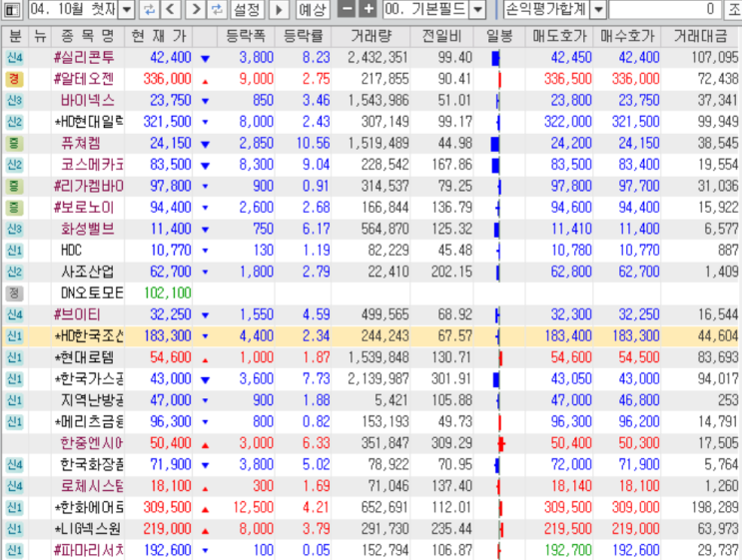The height and width of the screenshot is (560, 742).
Task: Select stock name #파마리서치
Action: [89, 550]
